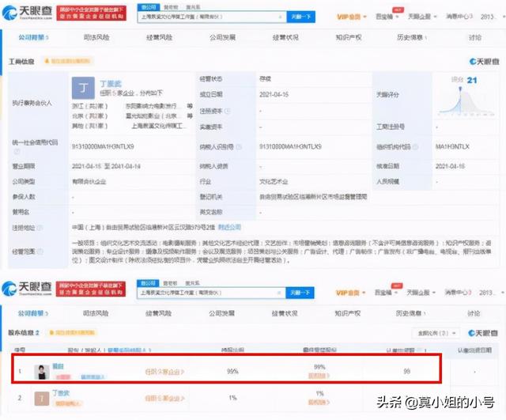Click the help icon next to 纳税人识别号
Image resolution: width=506 pixels, height=420 pixels.
(x=239, y=147)
